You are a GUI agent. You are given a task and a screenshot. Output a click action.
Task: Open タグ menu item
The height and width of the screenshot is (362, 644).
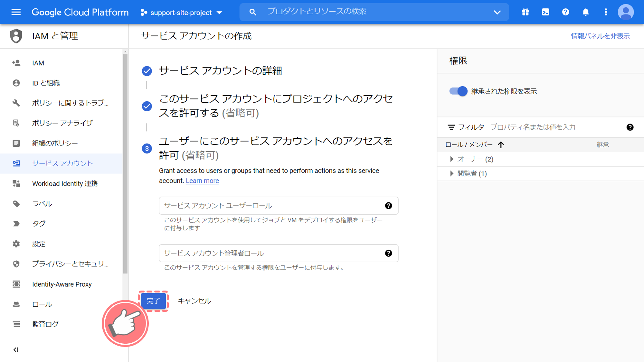pos(61,224)
